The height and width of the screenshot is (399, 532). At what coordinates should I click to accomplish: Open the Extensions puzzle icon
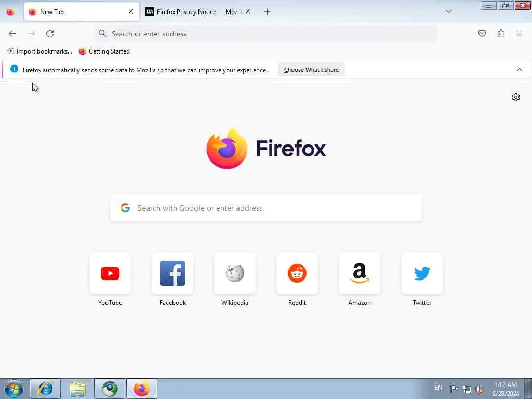(501, 33)
